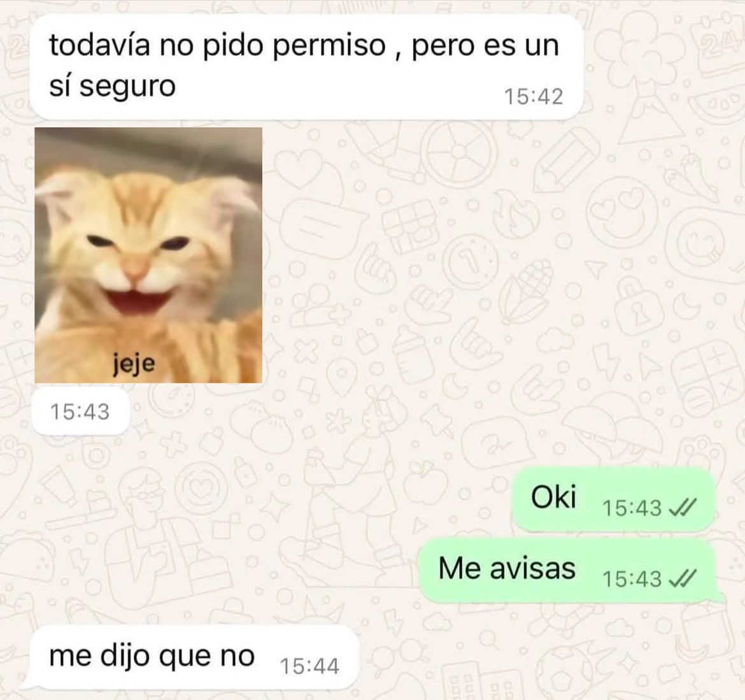745x700 pixels.
Task: Click the words 'sí seguro' in the first message
Action: (113, 87)
